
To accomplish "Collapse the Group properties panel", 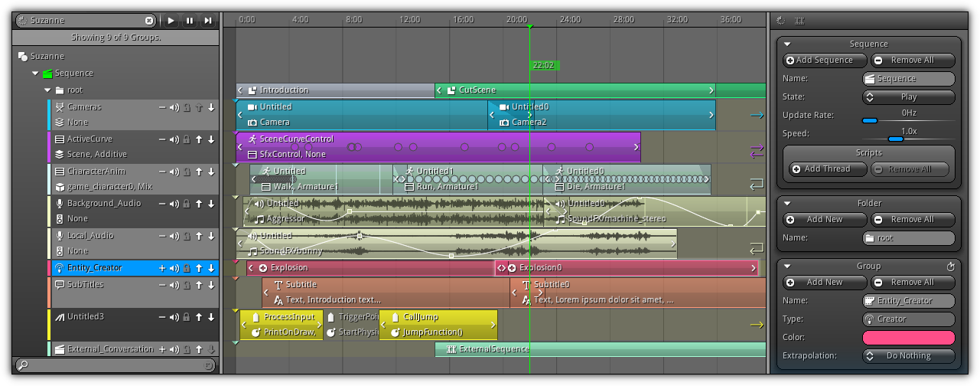I will [787, 267].
